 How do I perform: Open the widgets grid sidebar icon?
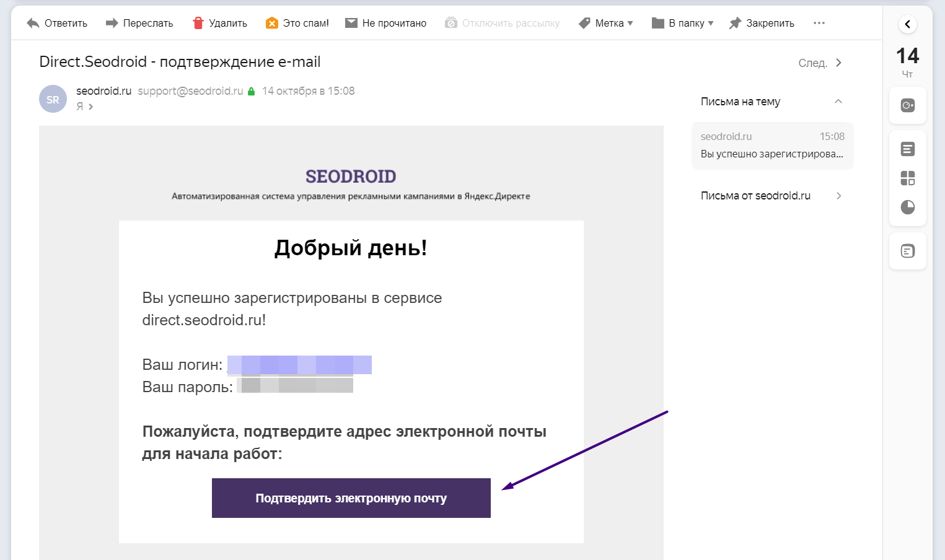click(908, 178)
